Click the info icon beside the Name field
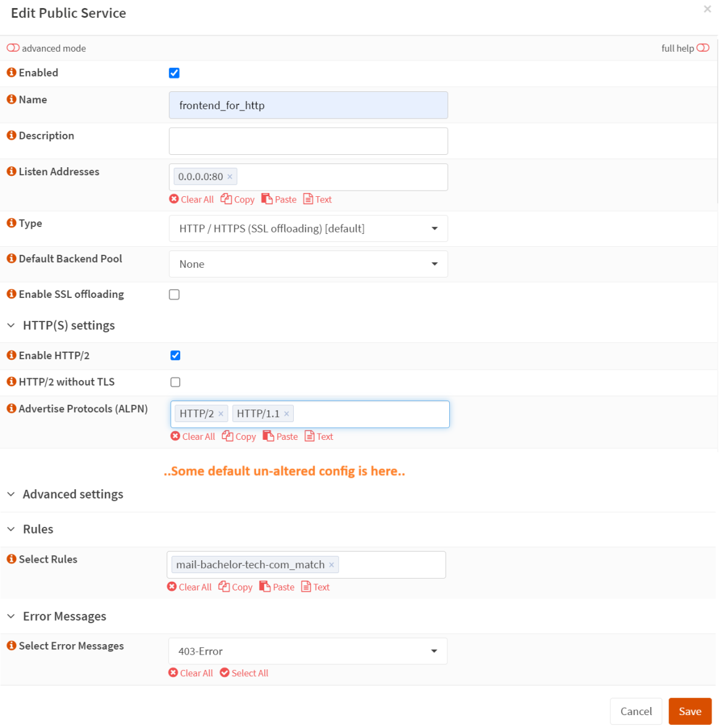The height and width of the screenshot is (728, 722). pyautogui.click(x=11, y=99)
